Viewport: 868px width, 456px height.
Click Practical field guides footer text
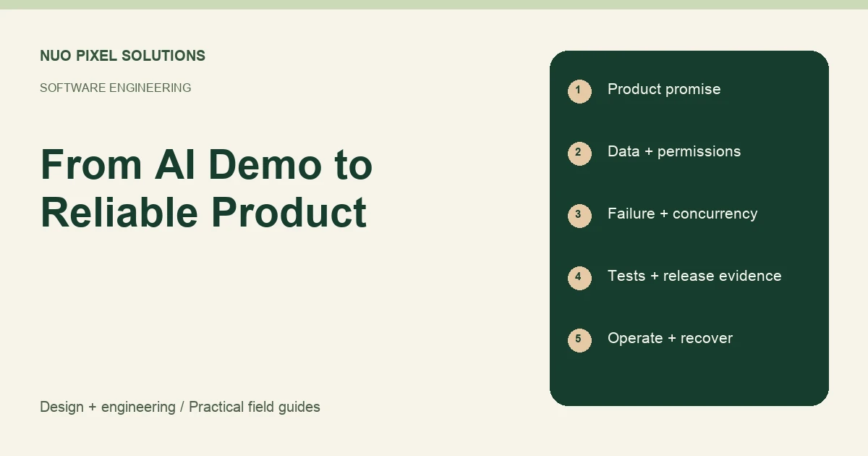click(255, 407)
